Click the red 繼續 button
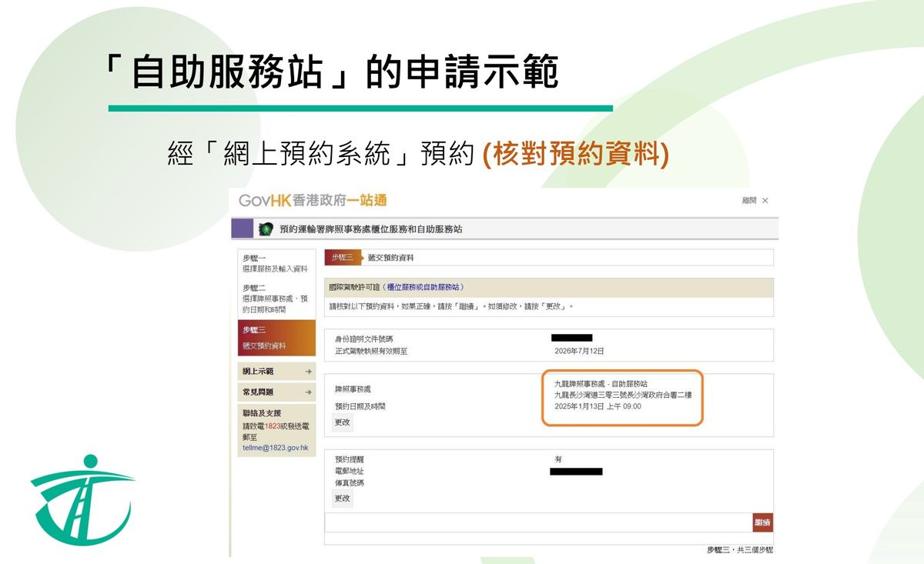Image resolution: width=924 pixels, height=564 pixels. click(x=763, y=522)
